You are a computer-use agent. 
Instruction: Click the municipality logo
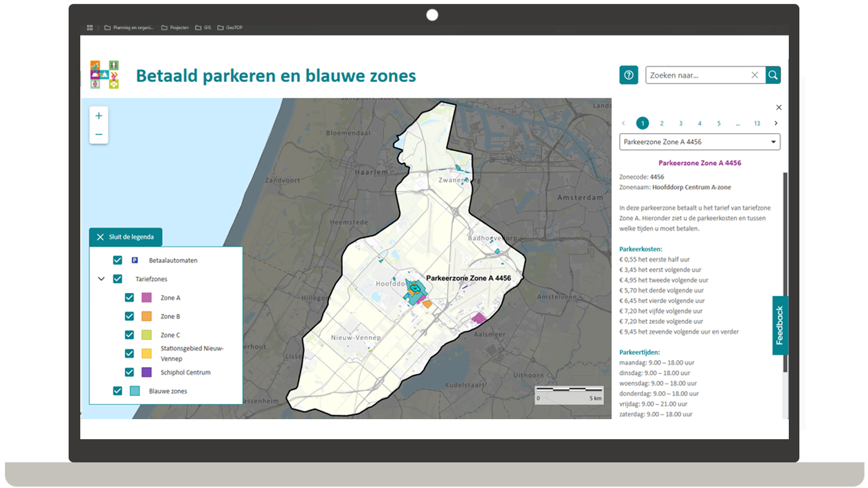104,75
